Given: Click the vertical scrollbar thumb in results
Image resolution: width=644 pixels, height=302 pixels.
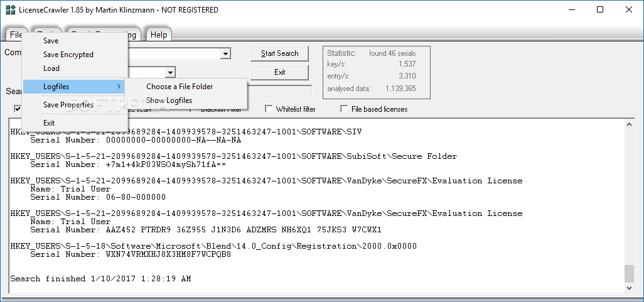Looking at the screenshot, I should [x=629, y=274].
